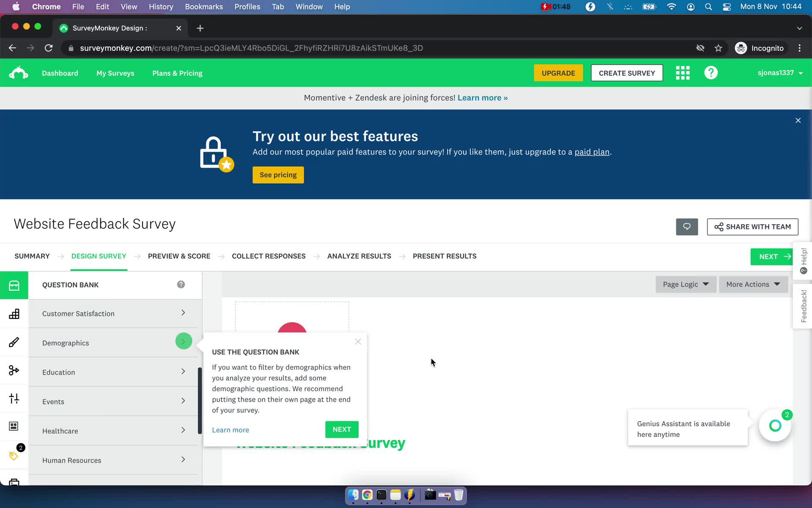Screen dimensions: 812x508
Task: Click the See Pricing button
Action: click(278, 174)
